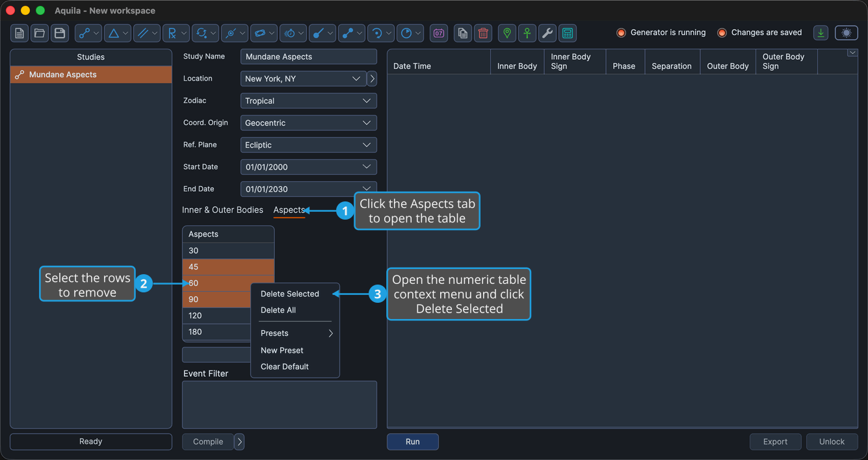Choose Delete Selected in context menu
The height and width of the screenshot is (460, 868).
coord(290,294)
